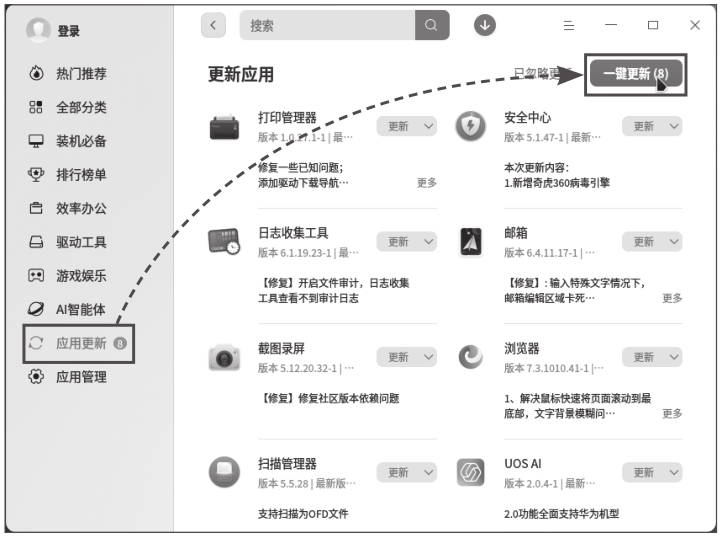This screenshot has height=539, width=723.
Task: Open 排行榜单 in the sidebar
Action: pos(81,174)
